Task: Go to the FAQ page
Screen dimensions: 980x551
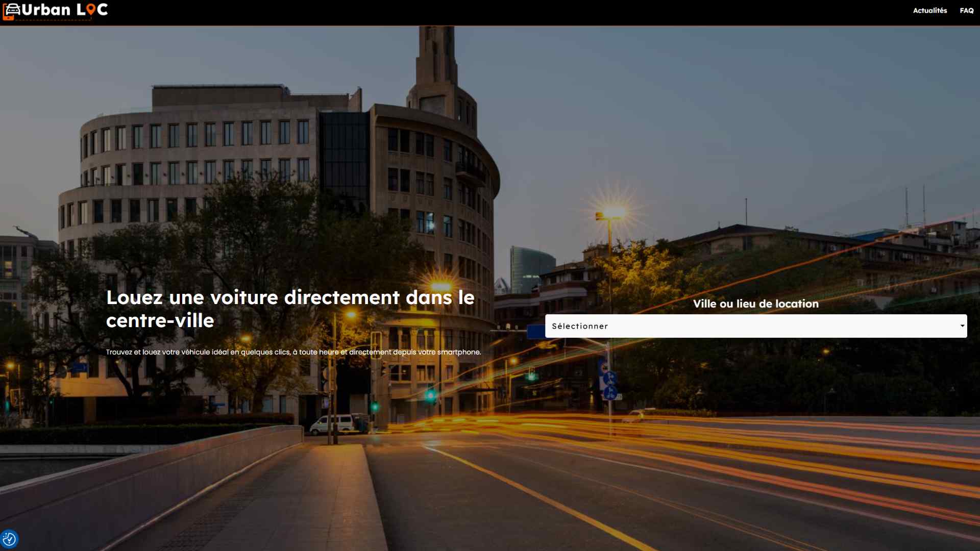Action: coord(966,10)
